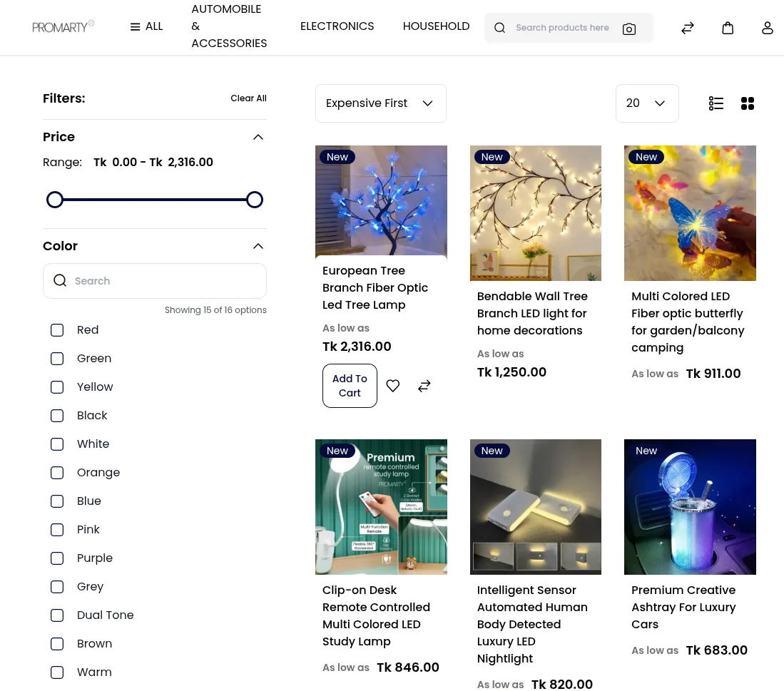
Task: Open the Household category
Action: tap(436, 26)
